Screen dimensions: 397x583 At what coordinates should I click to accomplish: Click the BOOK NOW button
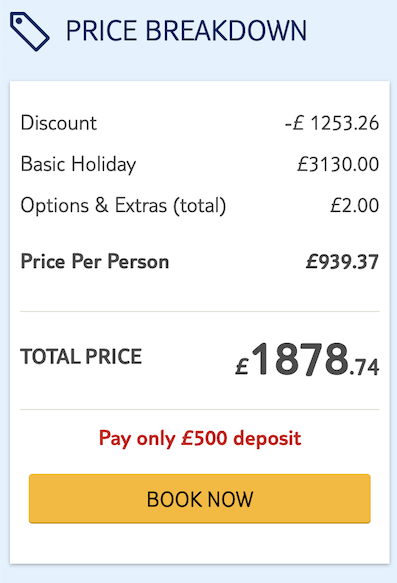200,499
